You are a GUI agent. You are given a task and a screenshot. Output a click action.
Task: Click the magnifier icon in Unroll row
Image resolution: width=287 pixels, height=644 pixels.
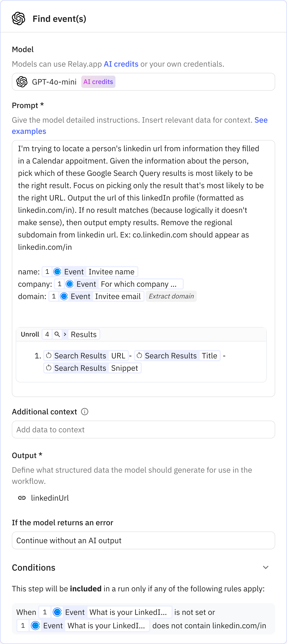coord(57,334)
